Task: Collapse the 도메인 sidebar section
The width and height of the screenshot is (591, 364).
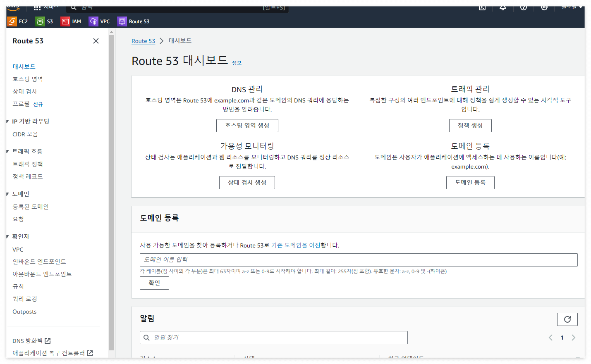Action: 8,194
